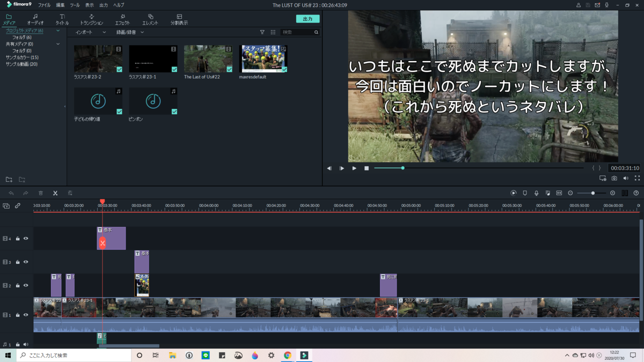
Task: Select the ラスアス#23-1 media thumbnail
Action: 153,59
